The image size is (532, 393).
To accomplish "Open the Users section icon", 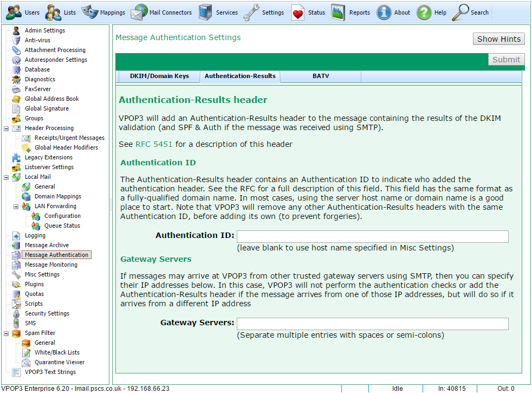I will pyautogui.click(x=14, y=12).
